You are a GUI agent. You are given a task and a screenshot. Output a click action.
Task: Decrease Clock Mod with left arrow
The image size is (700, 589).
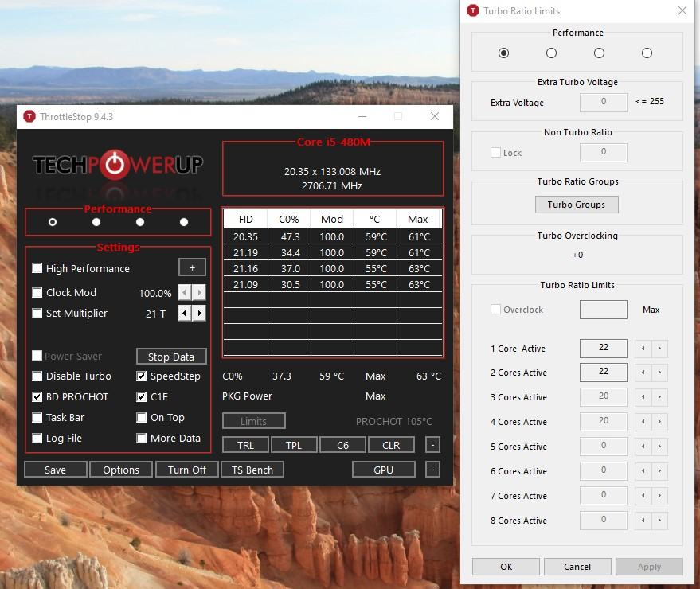[185, 293]
